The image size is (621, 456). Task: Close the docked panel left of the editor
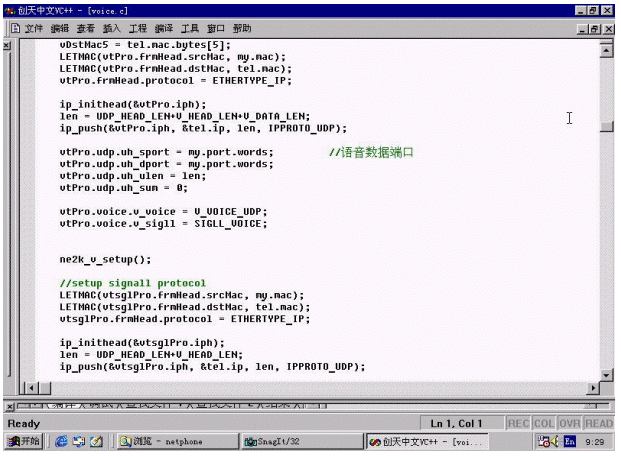pos(8,46)
